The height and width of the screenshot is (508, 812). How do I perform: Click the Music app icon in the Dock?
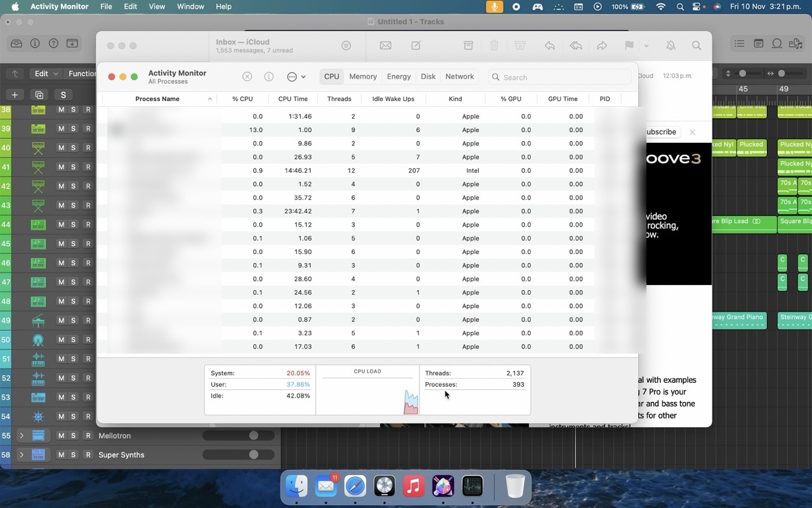[x=413, y=486]
